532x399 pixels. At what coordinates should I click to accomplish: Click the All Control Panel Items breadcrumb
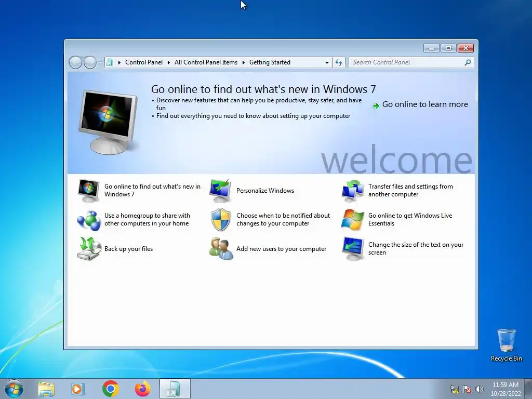[206, 62]
